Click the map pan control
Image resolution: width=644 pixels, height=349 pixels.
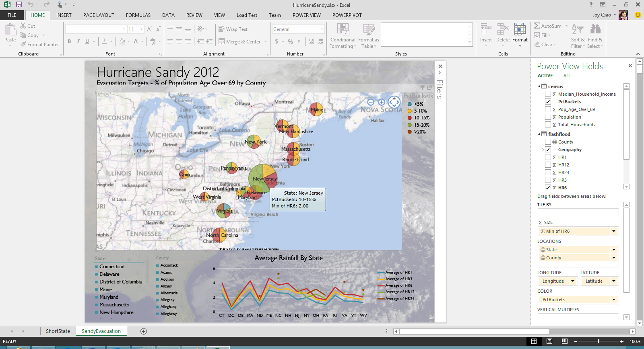point(394,102)
